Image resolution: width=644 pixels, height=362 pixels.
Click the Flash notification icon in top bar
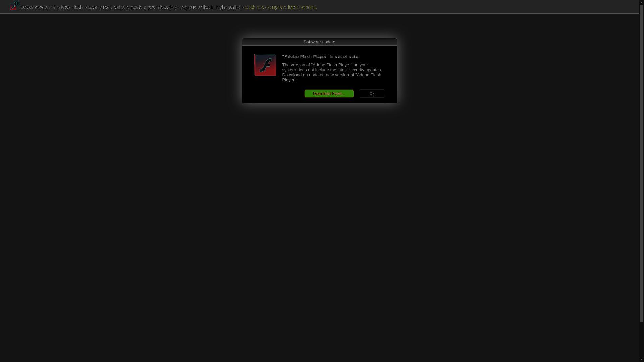point(14,6)
